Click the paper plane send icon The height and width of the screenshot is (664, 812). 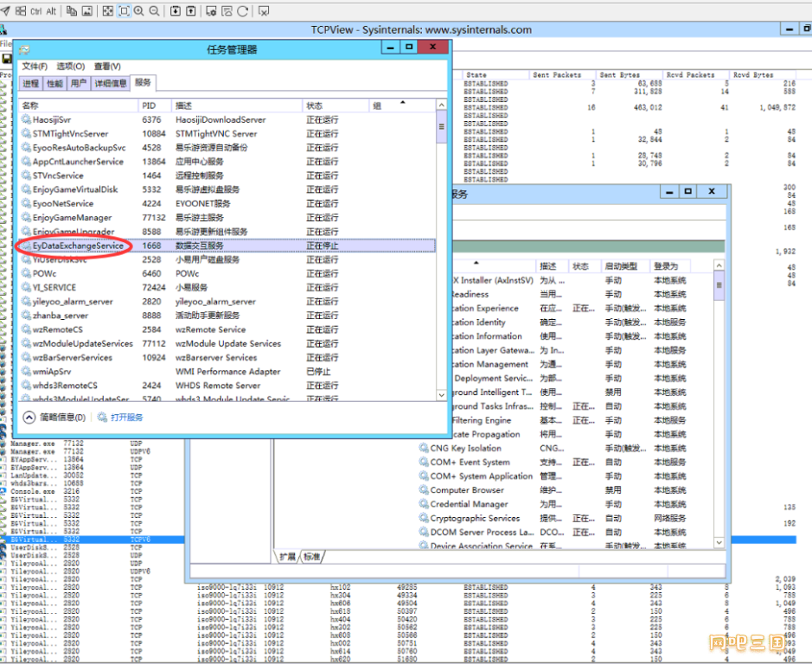tap(6, 11)
